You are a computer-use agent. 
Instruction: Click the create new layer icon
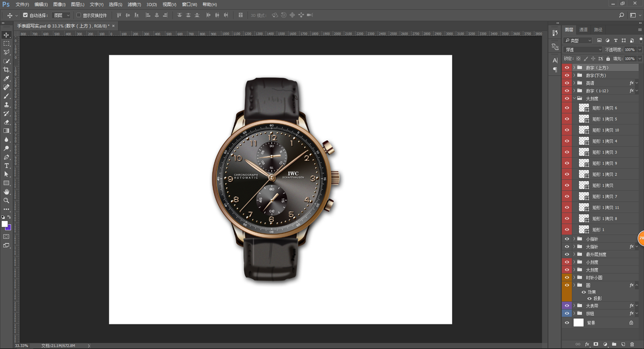[623, 344]
